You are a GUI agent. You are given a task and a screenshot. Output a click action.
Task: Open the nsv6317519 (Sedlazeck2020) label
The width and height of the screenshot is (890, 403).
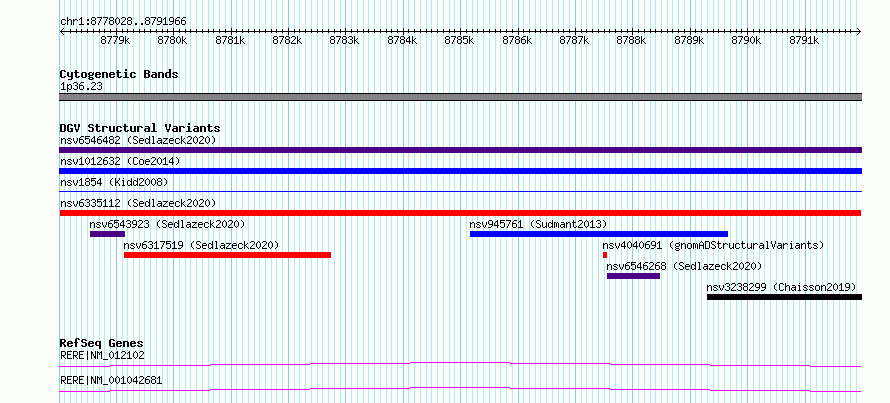[201, 245]
